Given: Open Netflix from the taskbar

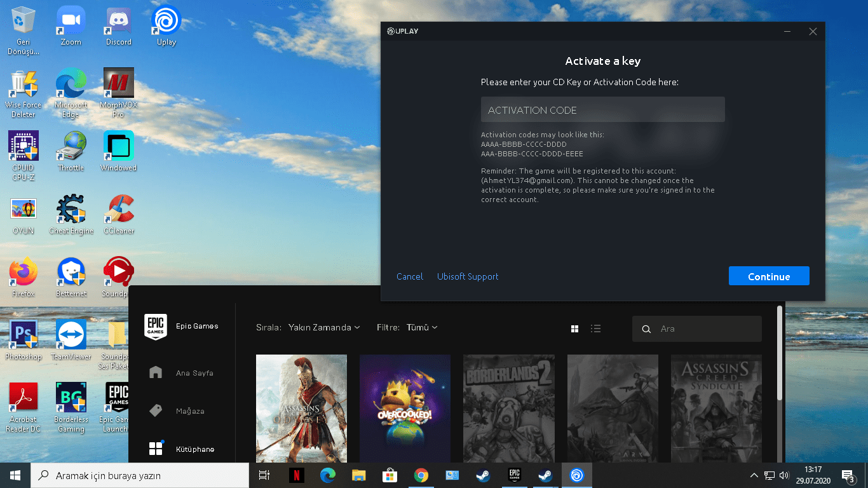Looking at the screenshot, I should 296,475.
